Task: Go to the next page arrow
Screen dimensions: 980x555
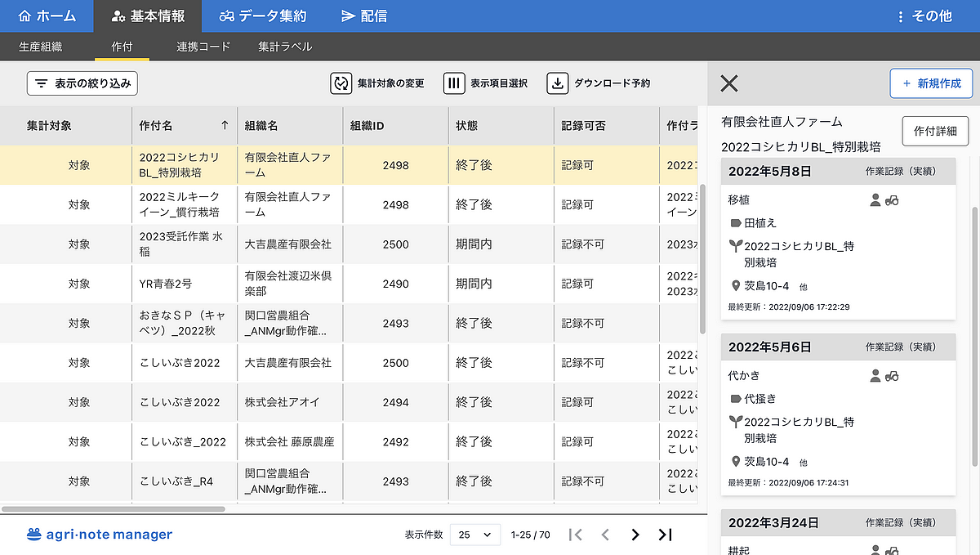Action: [x=635, y=535]
